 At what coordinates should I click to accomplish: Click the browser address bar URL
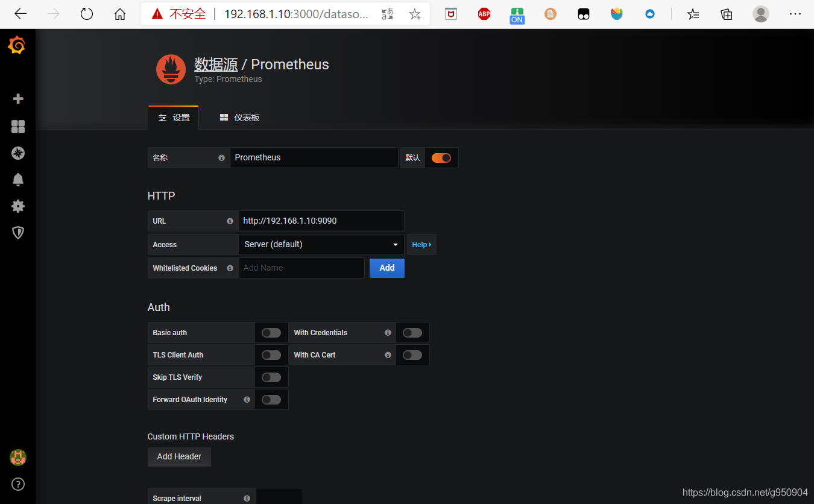coord(296,14)
